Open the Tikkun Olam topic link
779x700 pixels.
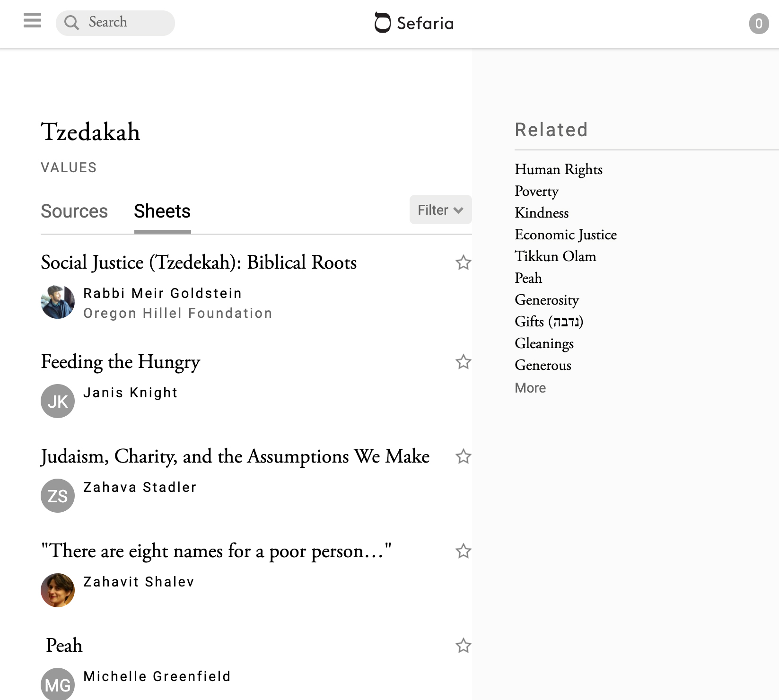[555, 256]
